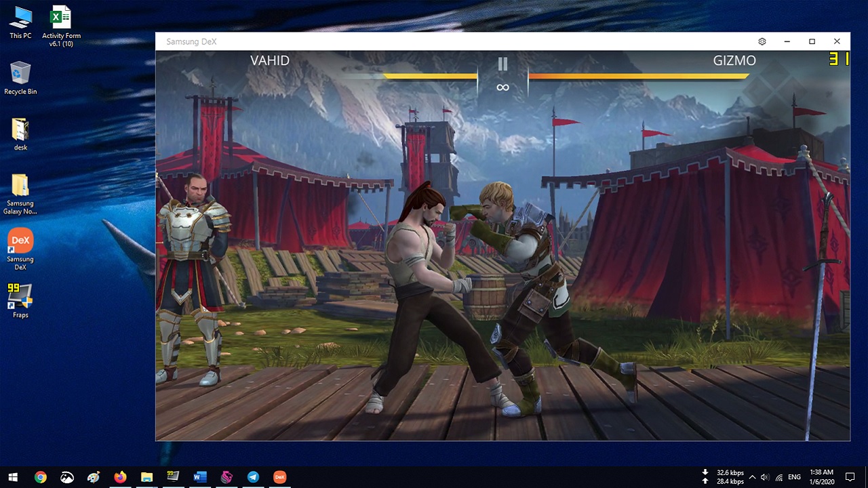Image resolution: width=868 pixels, height=488 pixels.
Task: Switch to Fraps on the taskbar
Action: click(173, 477)
